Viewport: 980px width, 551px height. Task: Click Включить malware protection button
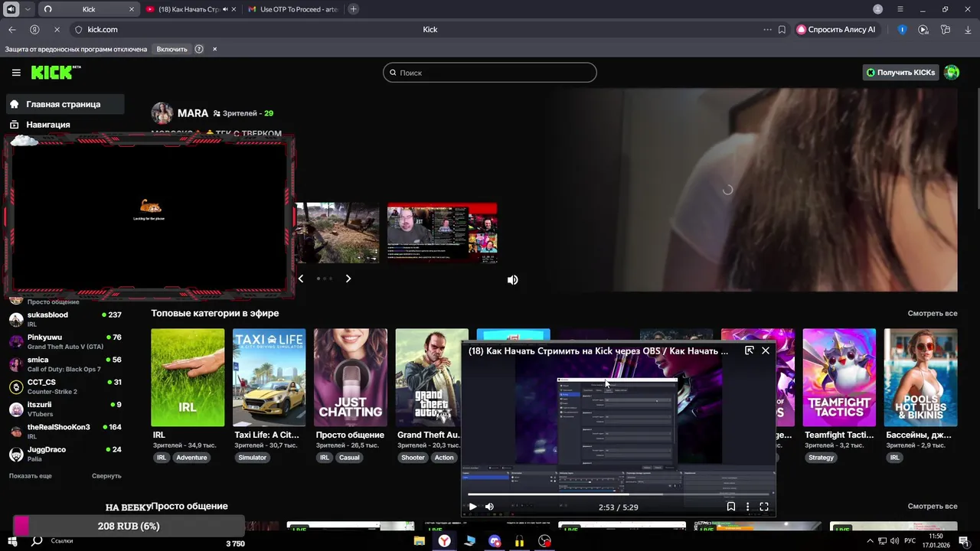171,49
